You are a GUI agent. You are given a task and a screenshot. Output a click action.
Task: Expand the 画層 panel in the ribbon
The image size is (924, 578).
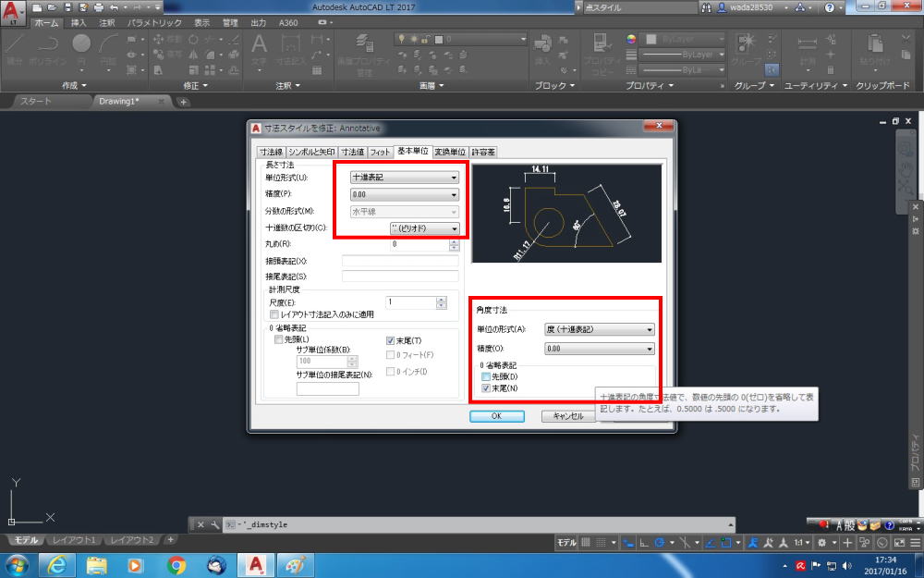pyautogui.click(x=431, y=85)
